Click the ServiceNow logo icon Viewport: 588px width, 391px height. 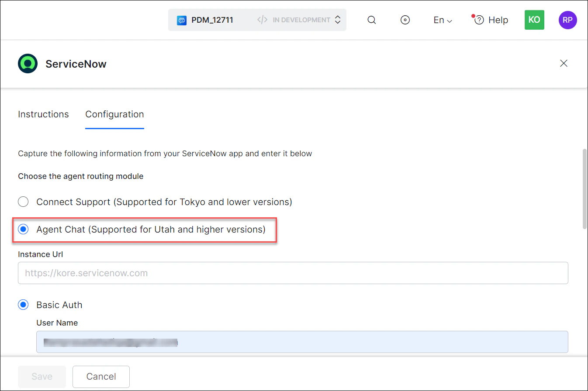[x=28, y=63]
